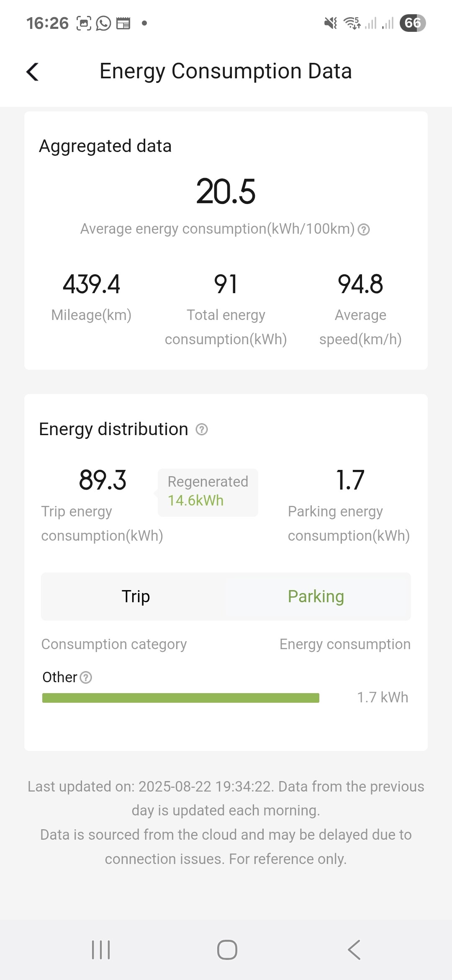Tap the Regenerated 14.6kWh badge

[x=208, y=492]
